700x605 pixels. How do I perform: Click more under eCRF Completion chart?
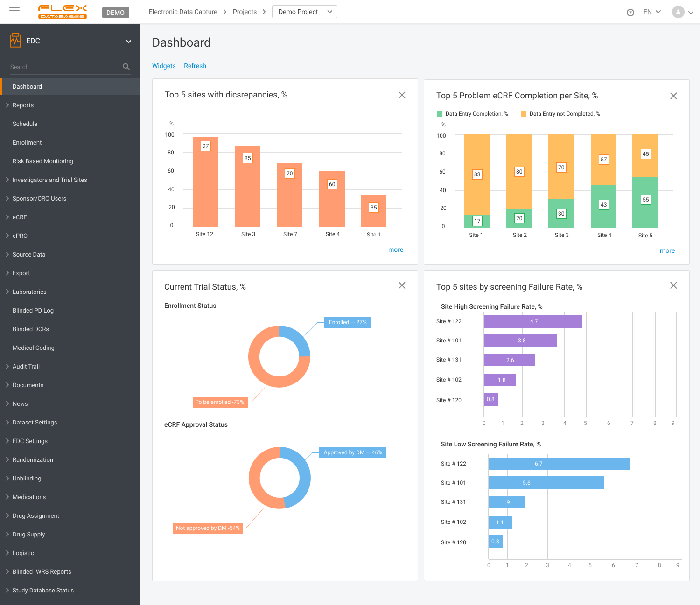tap(667, 250)
